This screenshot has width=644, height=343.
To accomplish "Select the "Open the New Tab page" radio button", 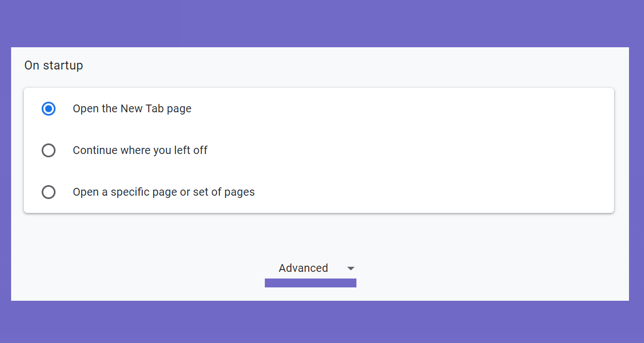I will [48, 108].
